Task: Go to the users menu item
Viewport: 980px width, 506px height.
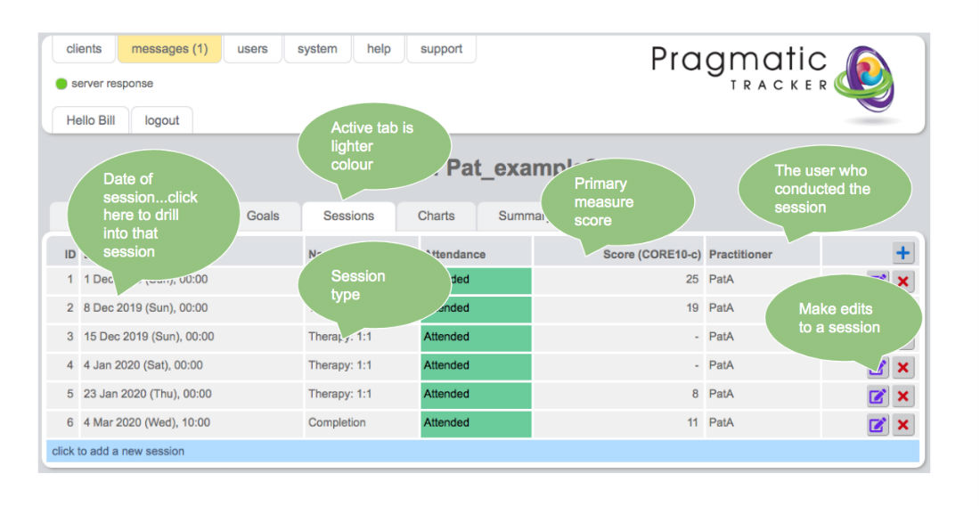Action: (252, 49)
